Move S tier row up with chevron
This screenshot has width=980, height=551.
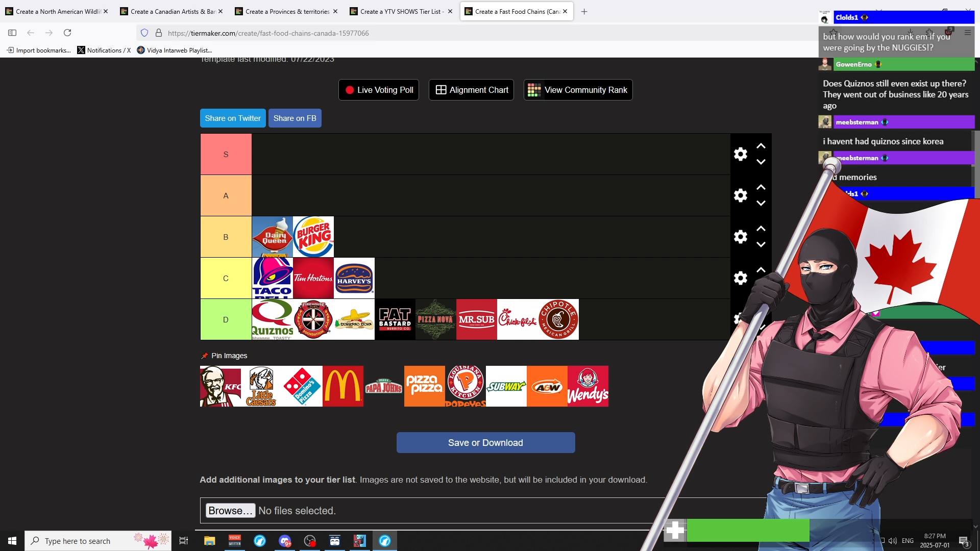761,146
